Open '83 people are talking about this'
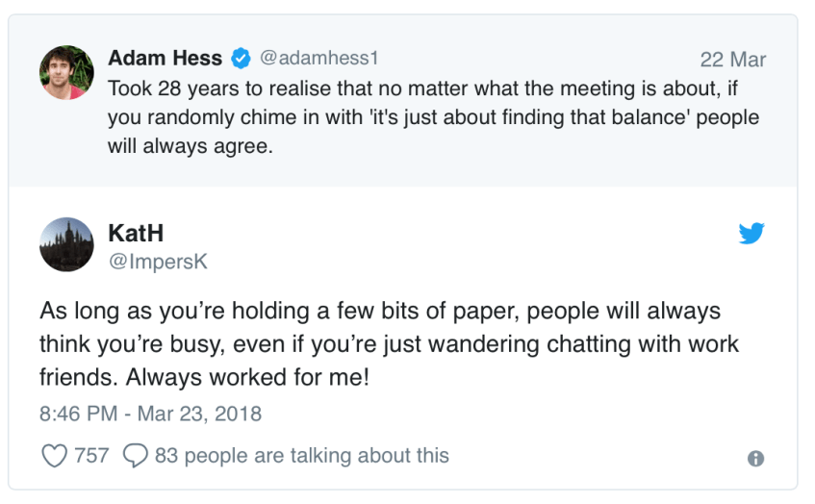Screen dimensions: 815x504 (301, 455)
